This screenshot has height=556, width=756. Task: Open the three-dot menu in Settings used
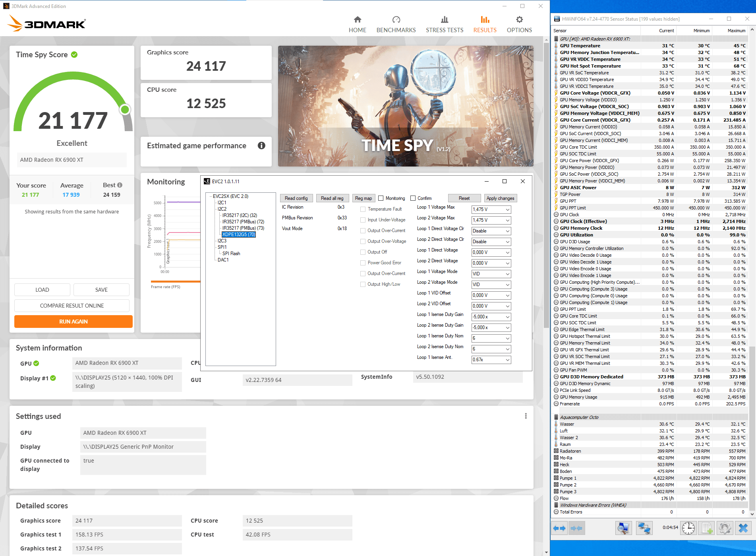(x=526, y=416)
